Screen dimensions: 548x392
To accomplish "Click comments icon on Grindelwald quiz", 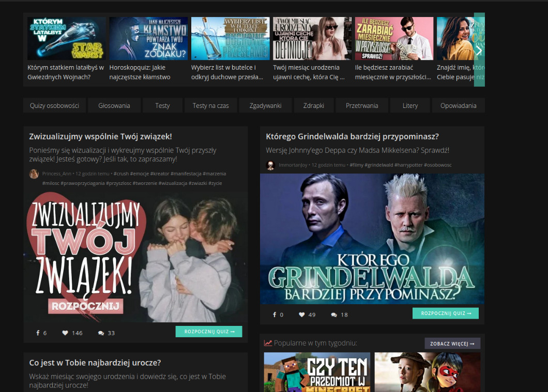I will click(x=334, y=315).
